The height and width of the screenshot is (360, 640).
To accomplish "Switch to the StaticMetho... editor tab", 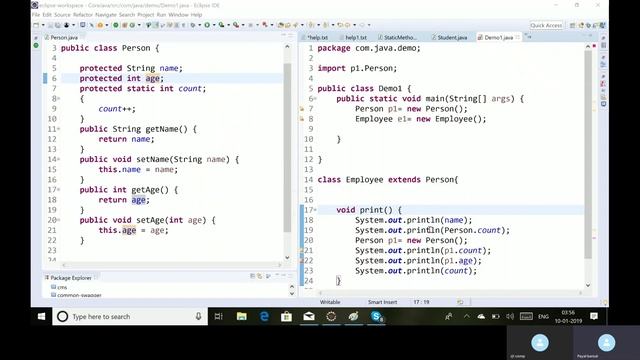I will [x=400, y=37].
